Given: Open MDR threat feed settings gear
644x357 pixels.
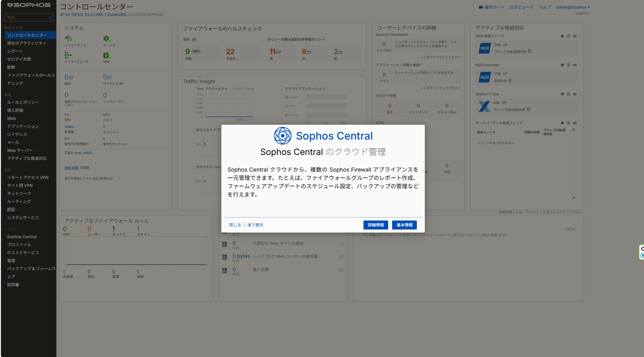Looking at the screenshot, I should point(562,36).
